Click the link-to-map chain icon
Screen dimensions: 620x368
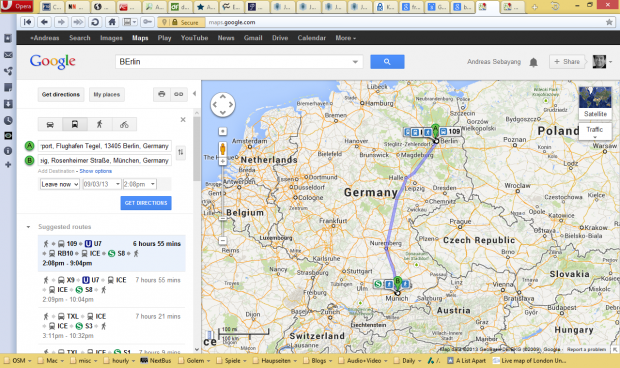(x=178, y=94)
